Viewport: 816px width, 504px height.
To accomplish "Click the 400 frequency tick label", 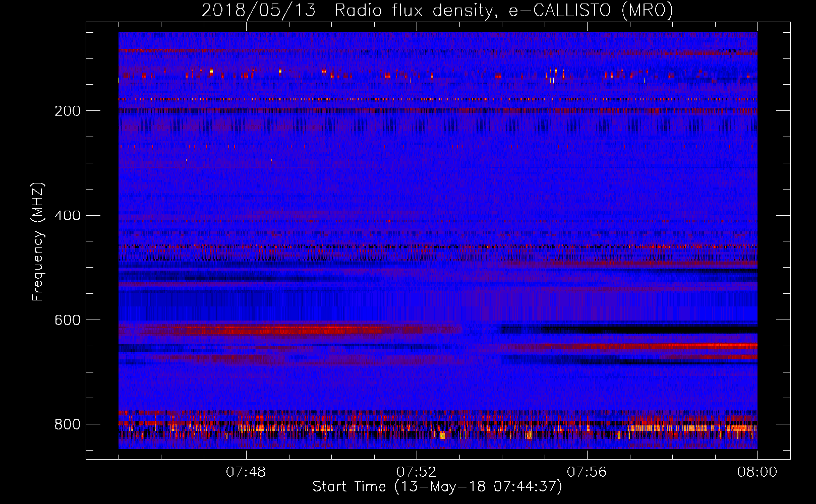I will pyautogui.click(x=68, y=216).
